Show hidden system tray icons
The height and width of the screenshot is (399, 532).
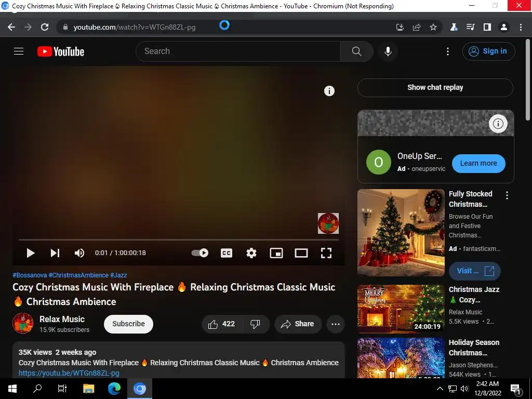click(x=440, y=389)
